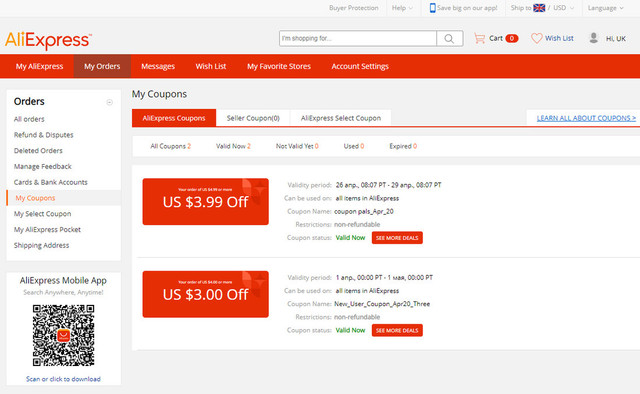Click the search magnifier button
The image size is (640, 394).
(449, 38)
